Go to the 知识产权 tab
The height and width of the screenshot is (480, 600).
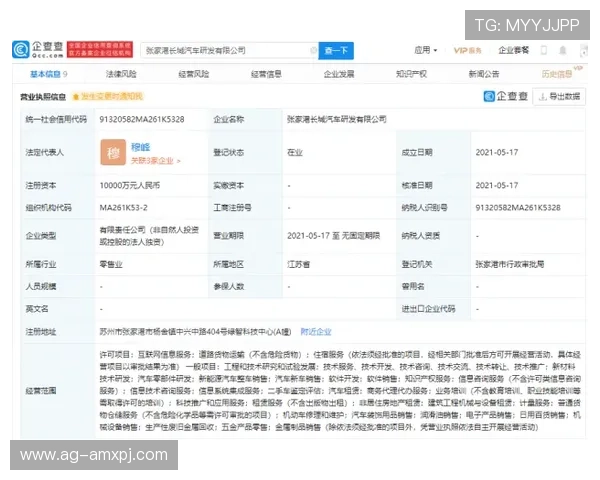[411, 74]
